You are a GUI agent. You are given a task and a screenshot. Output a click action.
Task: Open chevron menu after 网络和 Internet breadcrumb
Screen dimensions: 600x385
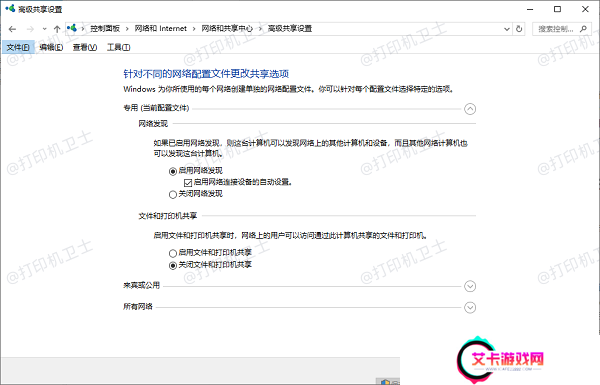click(x=194, y=29)
